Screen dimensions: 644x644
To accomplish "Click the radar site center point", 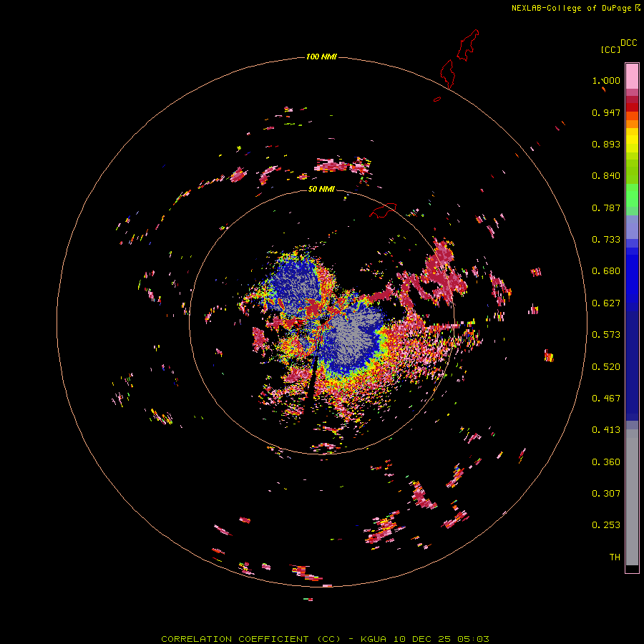I will (323, 322).
